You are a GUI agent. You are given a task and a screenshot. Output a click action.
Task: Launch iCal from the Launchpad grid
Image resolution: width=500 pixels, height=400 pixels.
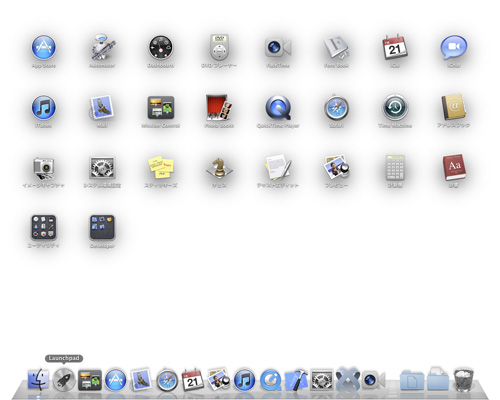pyautogui.click(x=395, y=47)
